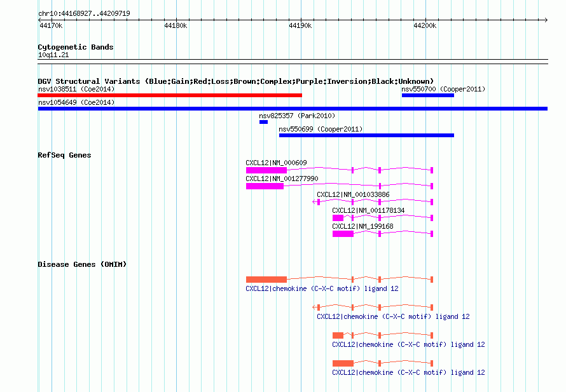
Task: Click the chr10:44168927..44209719 coordinate text
Action: [x=84, y=13]
